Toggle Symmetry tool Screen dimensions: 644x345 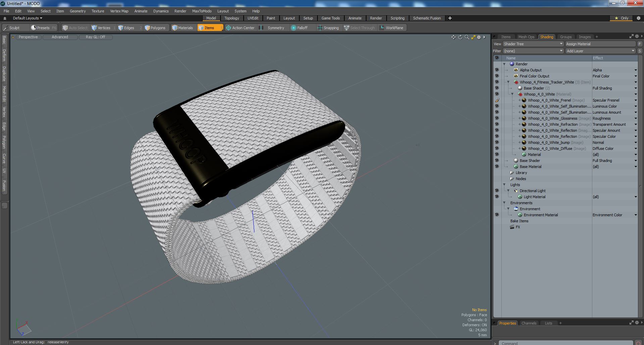(273, 28)
